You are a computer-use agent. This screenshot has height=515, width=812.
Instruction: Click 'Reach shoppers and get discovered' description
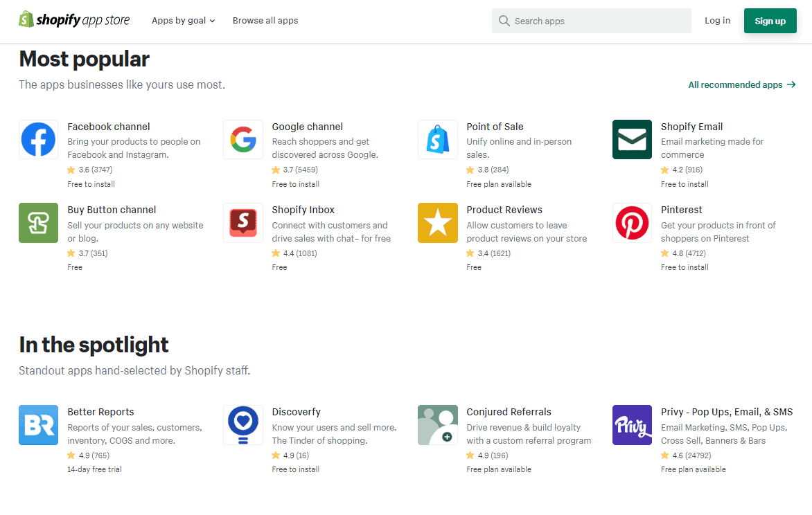[325, 148]
